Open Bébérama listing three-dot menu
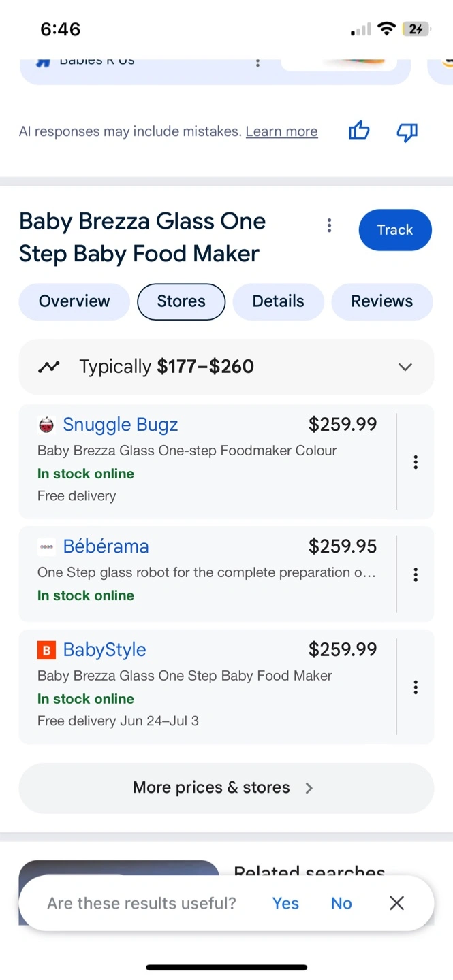This screenshot has height=980, width=453. (416, 574)
